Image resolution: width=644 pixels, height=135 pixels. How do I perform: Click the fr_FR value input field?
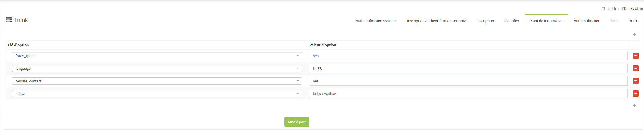tap(468, 68)
